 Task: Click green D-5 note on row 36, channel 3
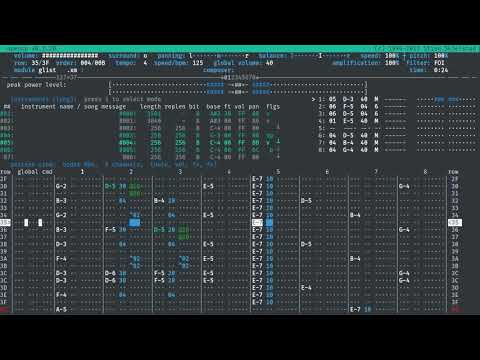(159, 230)
